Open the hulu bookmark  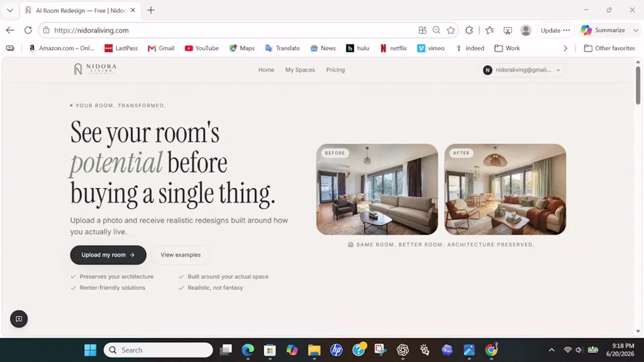coord(358,48)
